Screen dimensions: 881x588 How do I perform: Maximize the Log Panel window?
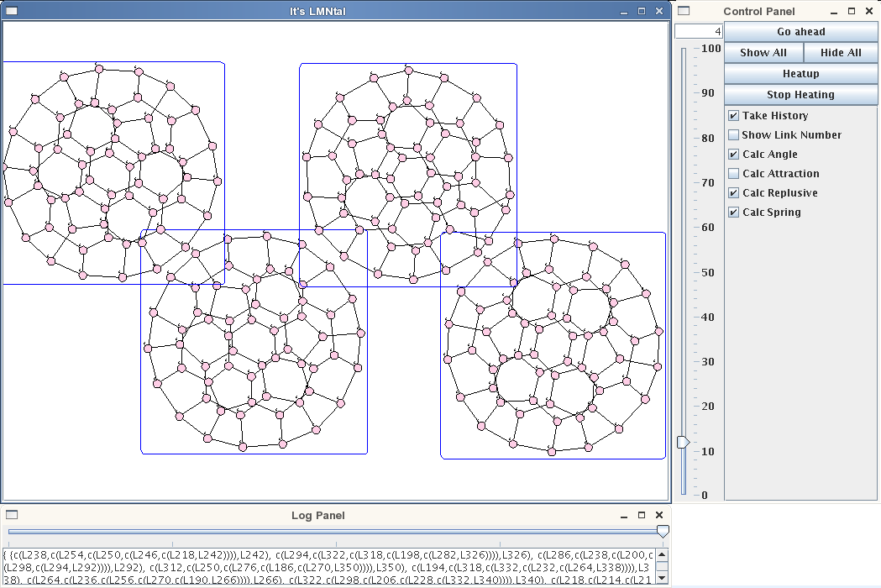(642, 515)
